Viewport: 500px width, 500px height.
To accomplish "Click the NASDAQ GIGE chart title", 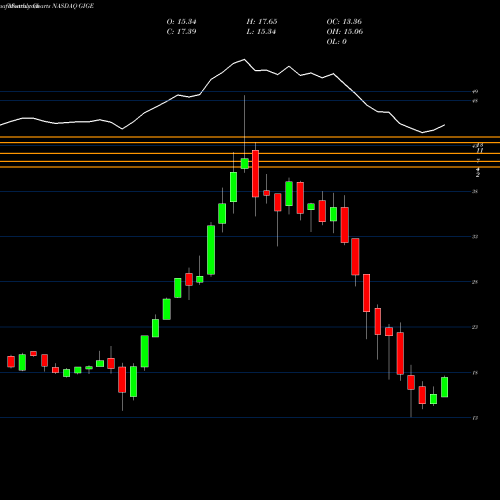I will click(x=73, y=6).
